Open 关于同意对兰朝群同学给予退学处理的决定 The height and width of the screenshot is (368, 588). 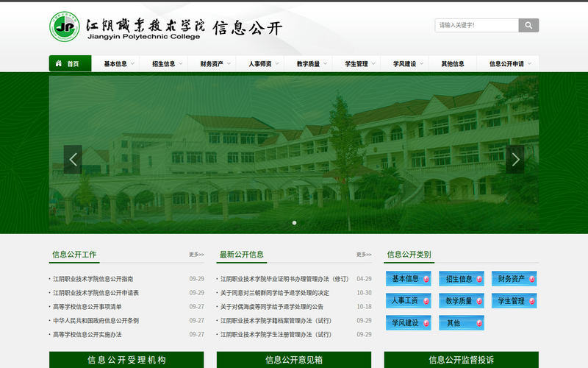point(274,293)
